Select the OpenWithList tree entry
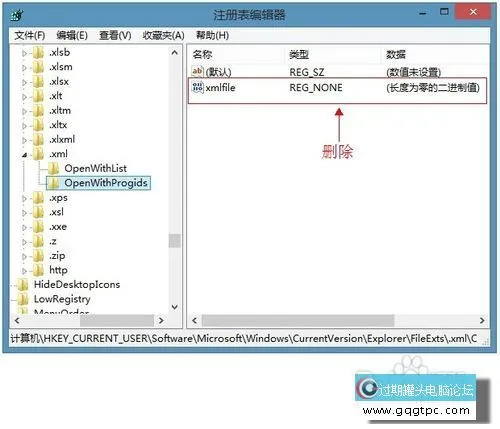This screenshot has height=429, width=500. click(x=96, y=169)
